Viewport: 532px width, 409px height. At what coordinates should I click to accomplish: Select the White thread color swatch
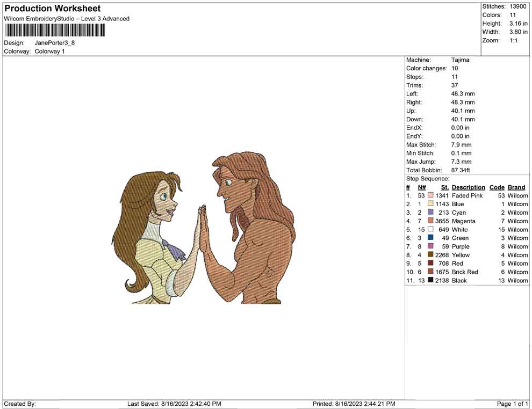pos(430,229)
